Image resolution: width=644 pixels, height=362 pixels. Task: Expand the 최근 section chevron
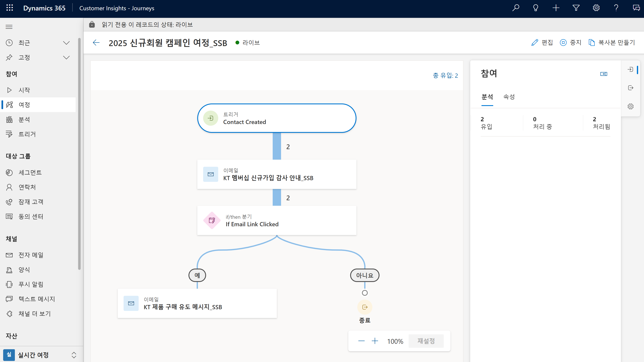coord(66,43)
